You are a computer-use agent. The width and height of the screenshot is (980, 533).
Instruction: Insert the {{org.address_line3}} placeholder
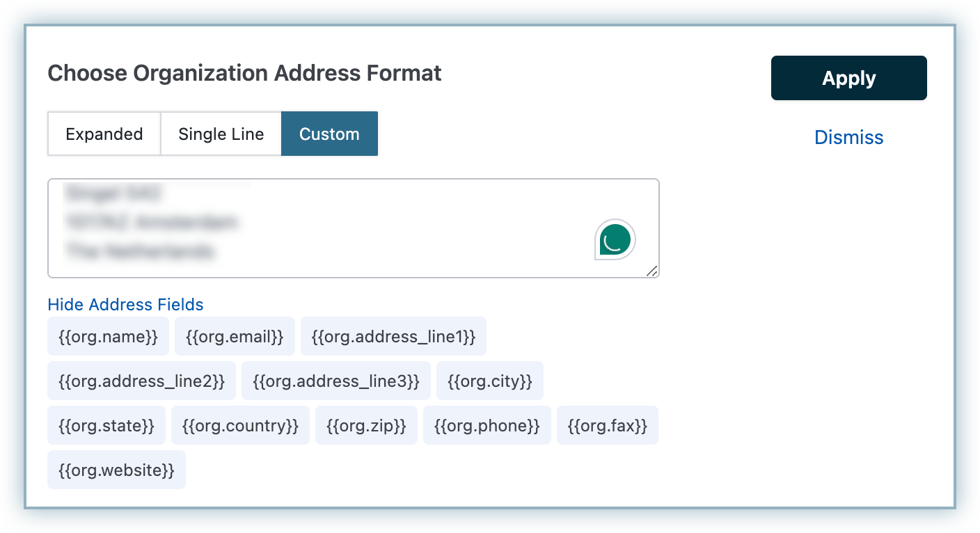pos(336,381)
